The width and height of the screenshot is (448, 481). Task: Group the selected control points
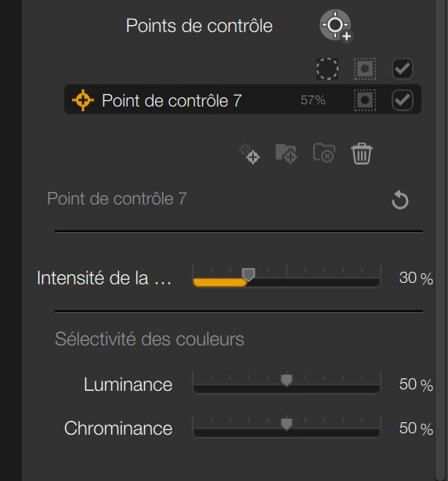(287, 154)
